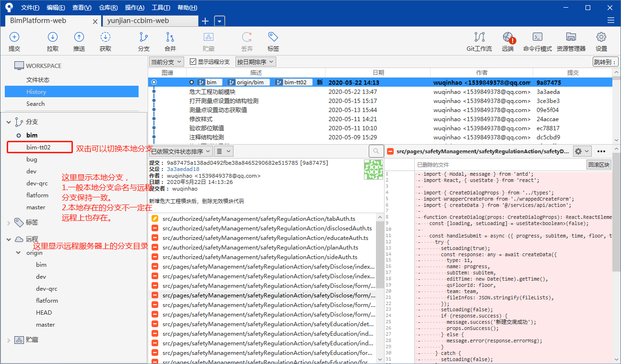Click the 合并 merge icon
This screenshot has height=364, width=621.
click(170, 37)
